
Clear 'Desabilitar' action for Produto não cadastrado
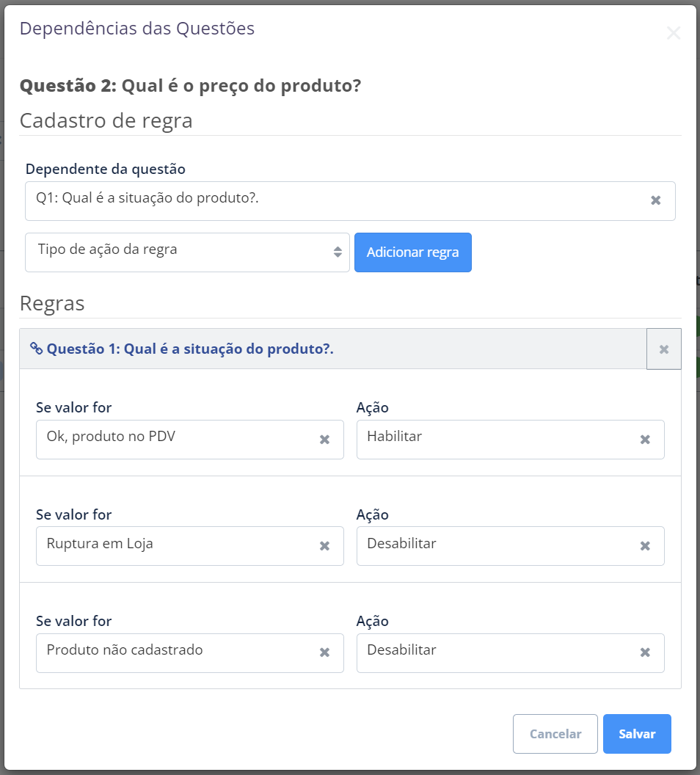tap(645, 652)
